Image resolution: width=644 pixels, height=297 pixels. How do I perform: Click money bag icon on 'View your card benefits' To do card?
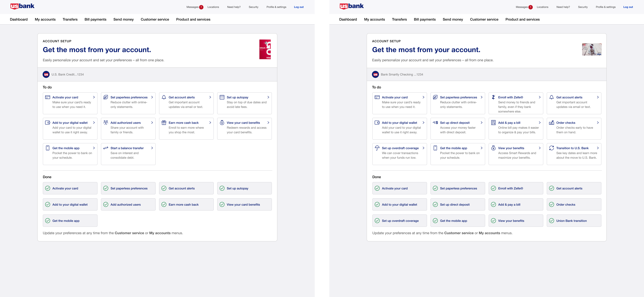(222, 122)
